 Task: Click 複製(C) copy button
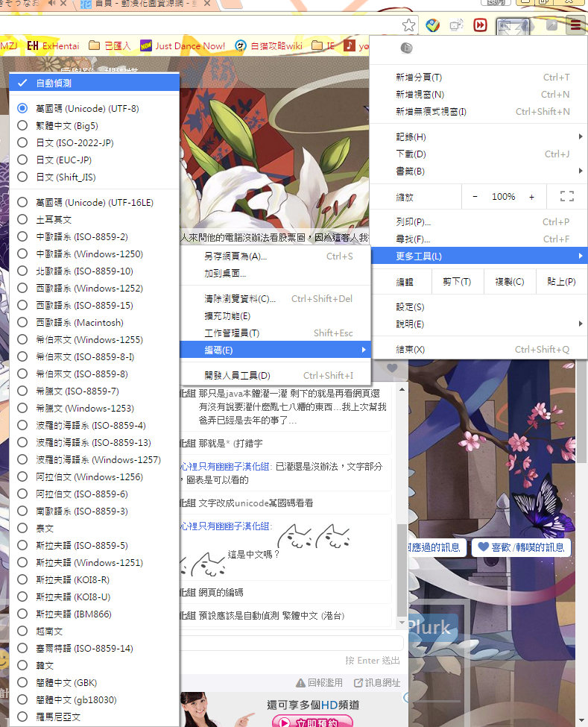pos(509,281)
